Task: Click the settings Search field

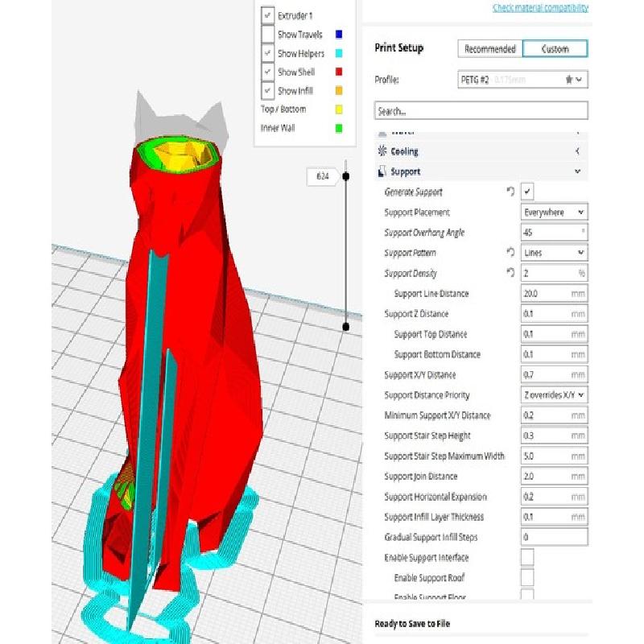Action: tap(481, 110)
